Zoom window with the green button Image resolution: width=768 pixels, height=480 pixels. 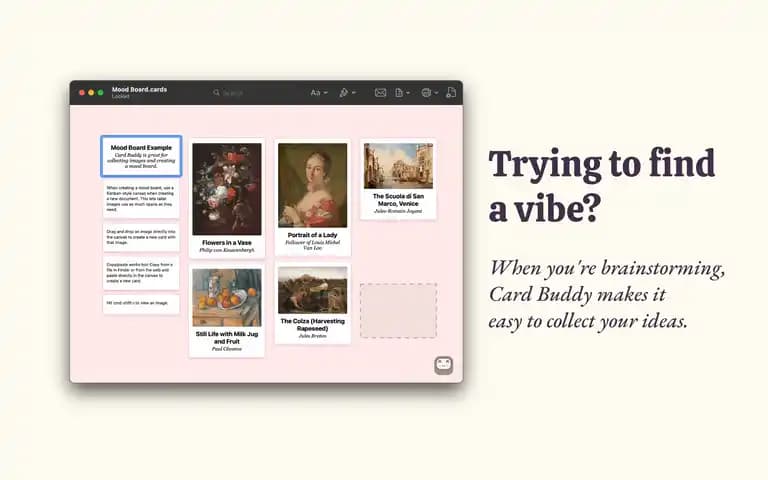(100, 93)
